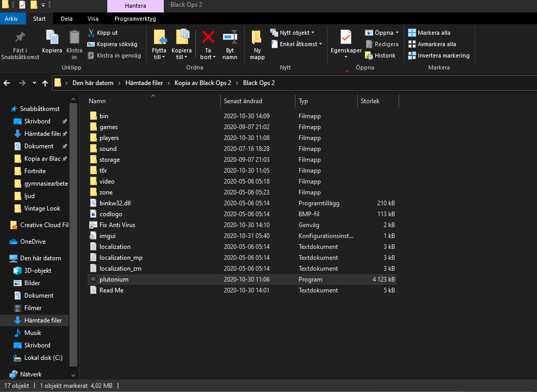
Task: Open the Programverktyg ribbon tab
Action: (x=135, y=19)
